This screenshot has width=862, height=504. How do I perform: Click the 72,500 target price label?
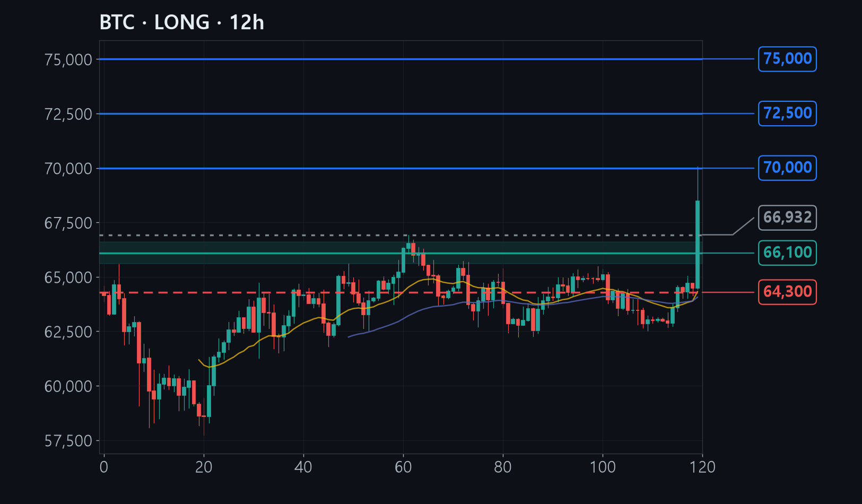[x=787, y=114]
